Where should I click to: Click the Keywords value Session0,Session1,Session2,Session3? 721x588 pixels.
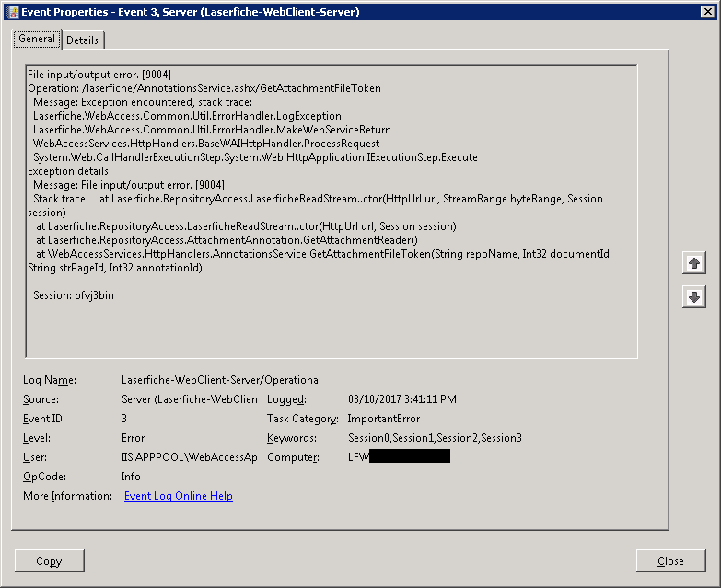435,438
